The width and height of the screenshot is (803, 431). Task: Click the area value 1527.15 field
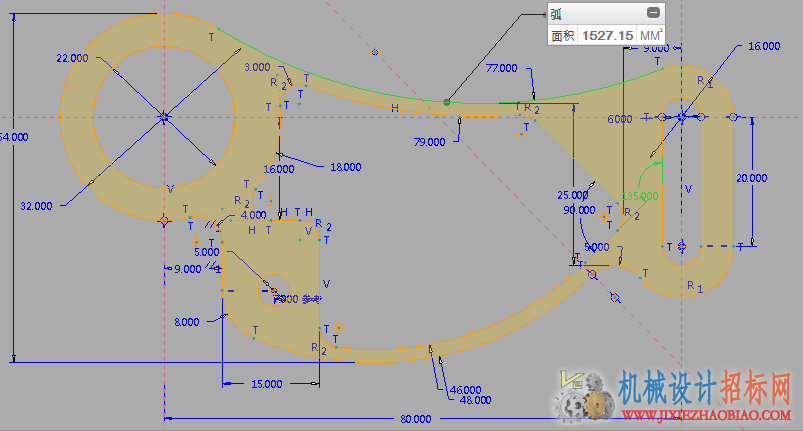click(607, 36)
